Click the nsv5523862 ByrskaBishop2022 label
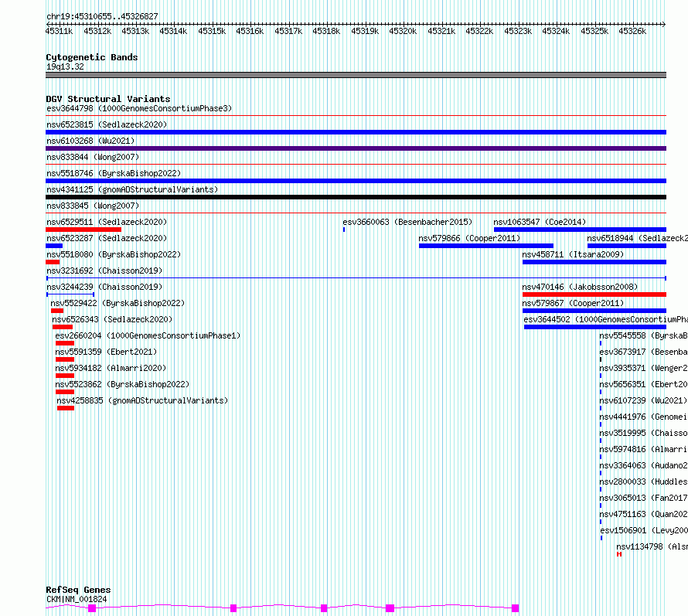Image resolution: width=688 pixels, height=616 pixels. coord(122,384)
